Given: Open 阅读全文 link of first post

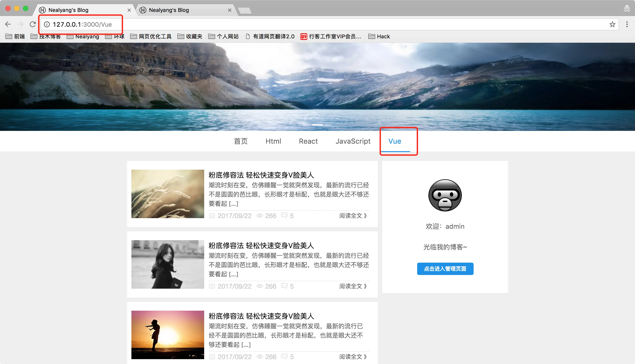Looking at the screenshot, I should (x=353, y=215).
